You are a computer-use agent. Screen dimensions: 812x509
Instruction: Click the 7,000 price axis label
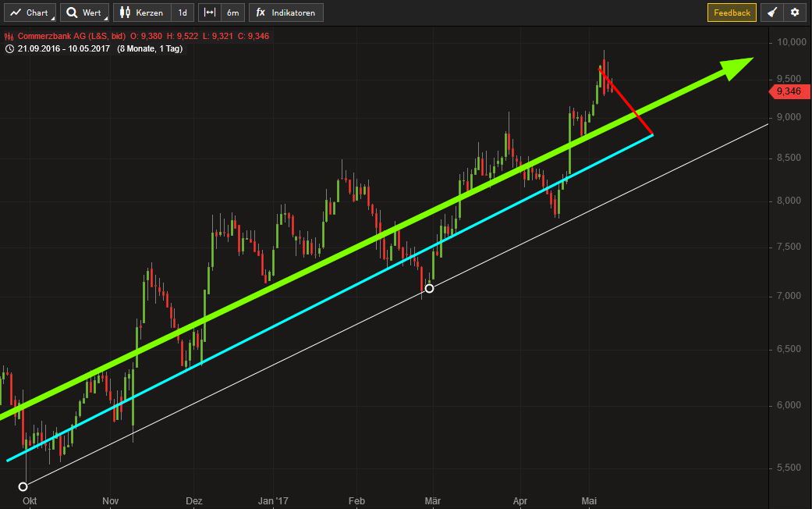[x=788, y=296]
